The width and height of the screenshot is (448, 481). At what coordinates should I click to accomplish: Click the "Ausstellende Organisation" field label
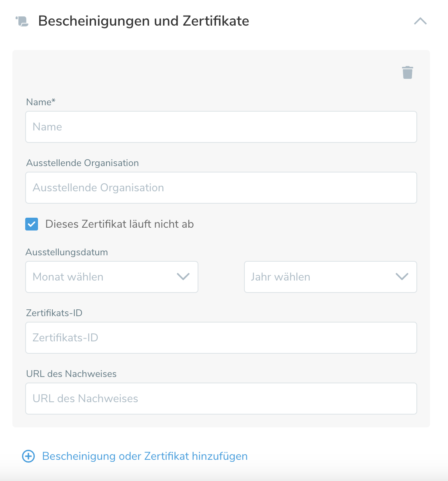pos(82,163)
